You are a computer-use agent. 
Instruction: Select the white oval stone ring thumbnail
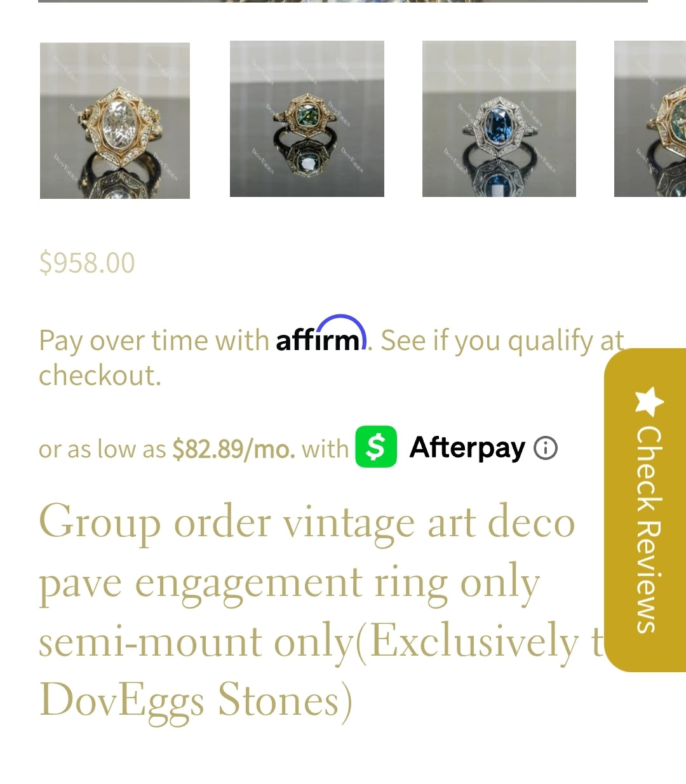pos(115,120)
